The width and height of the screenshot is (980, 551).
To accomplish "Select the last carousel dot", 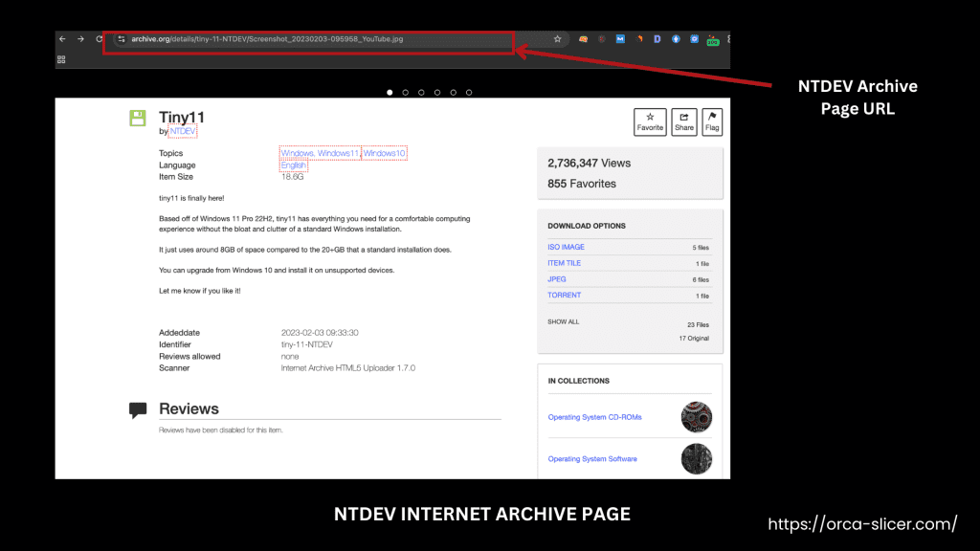I will pos(469,92).
